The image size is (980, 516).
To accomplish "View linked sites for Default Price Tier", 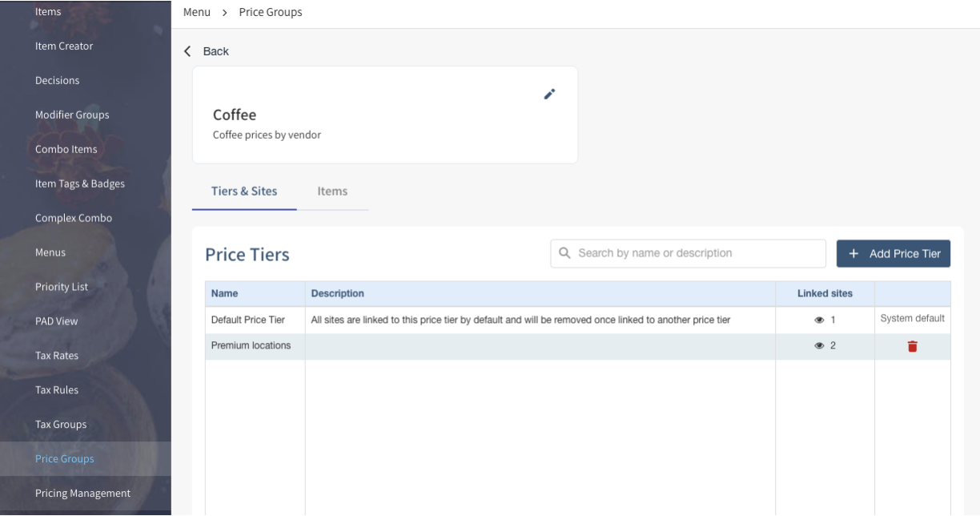I will (x=819, y=320).
